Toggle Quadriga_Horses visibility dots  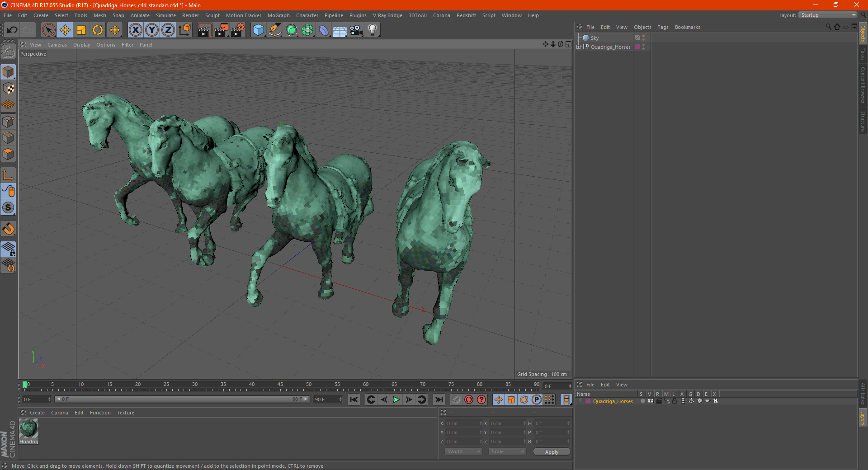643,47
